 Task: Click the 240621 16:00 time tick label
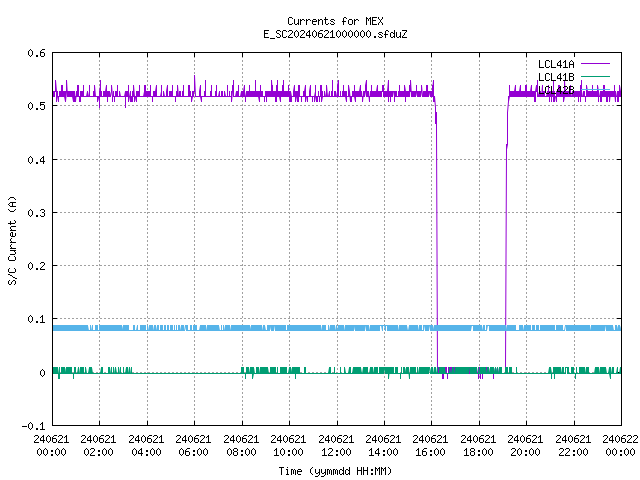tap(430, 446)
